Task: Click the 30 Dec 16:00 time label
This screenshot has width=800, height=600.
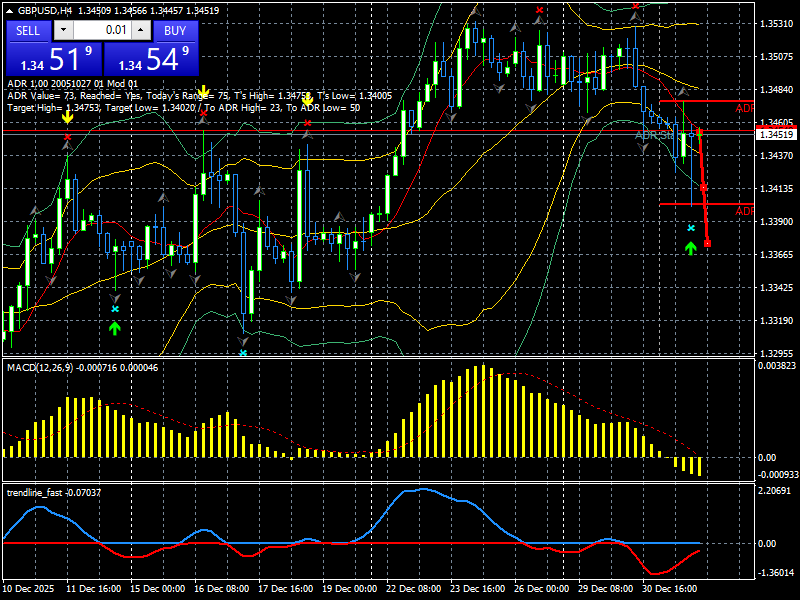Action: coord(669,588)
